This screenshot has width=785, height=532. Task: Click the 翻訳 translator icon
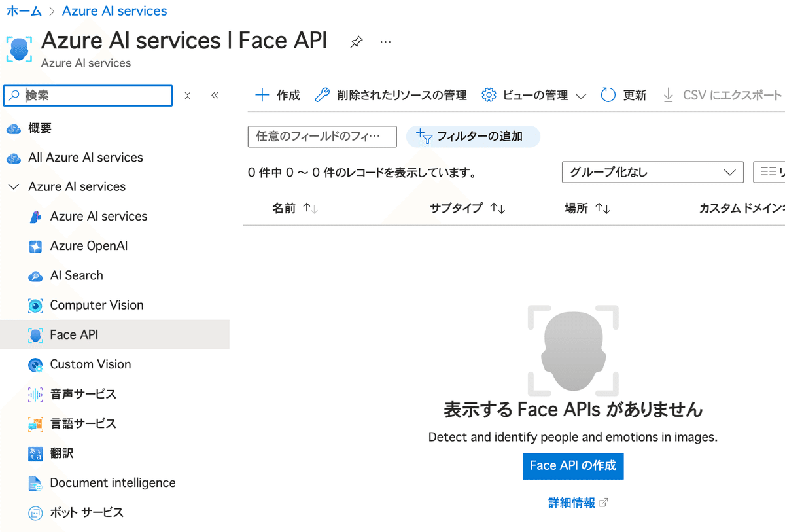[x=35, y=453]
